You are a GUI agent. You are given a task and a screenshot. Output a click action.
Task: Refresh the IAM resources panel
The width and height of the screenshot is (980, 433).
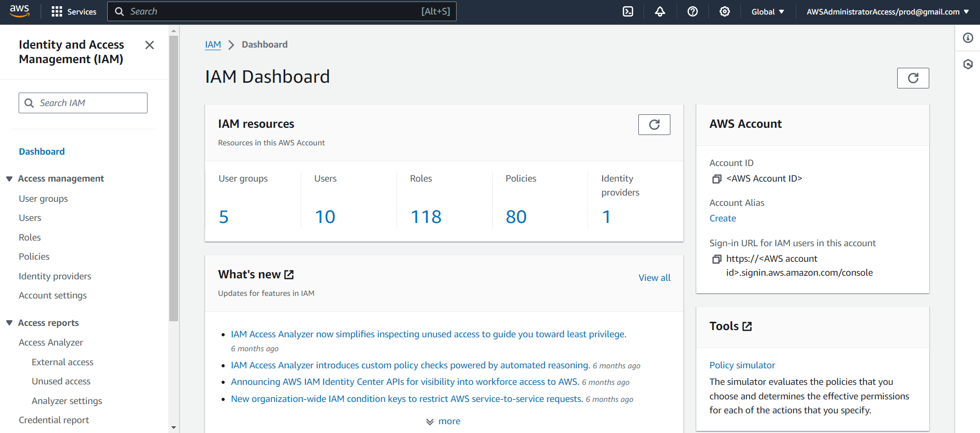[x=654, y=125]
